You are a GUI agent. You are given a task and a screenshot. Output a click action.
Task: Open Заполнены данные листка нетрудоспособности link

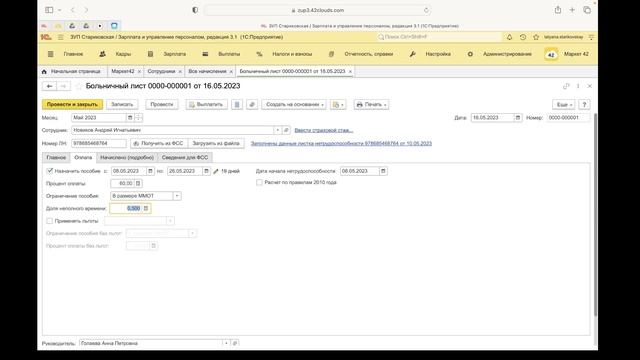(x=341, y=143)
